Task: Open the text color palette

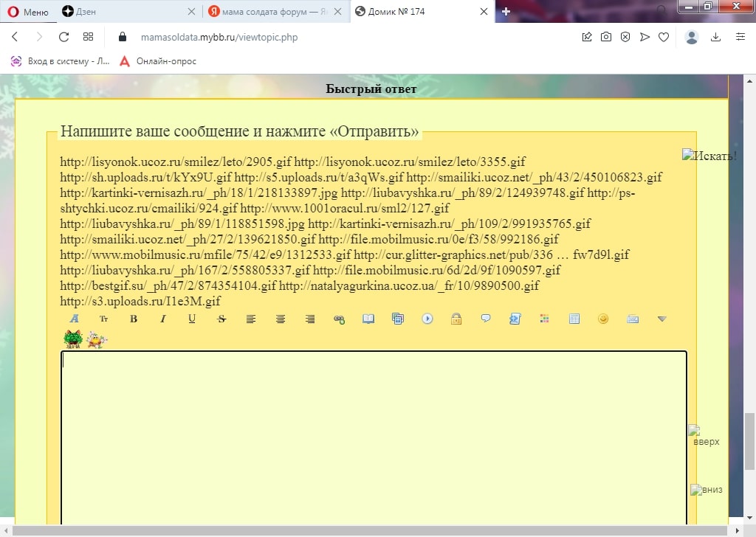Action: [545, 319]
